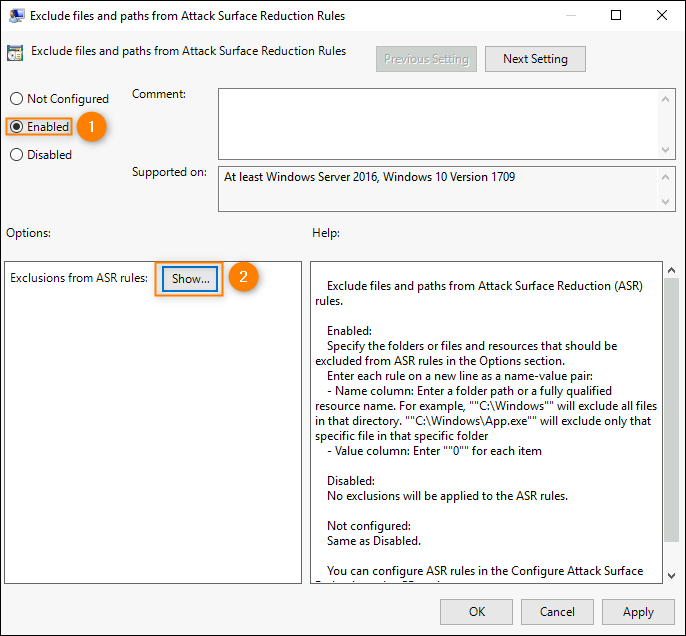Click the Apply button
The image size is (686, 636).
pyautogui.click(x=638, y=612)
